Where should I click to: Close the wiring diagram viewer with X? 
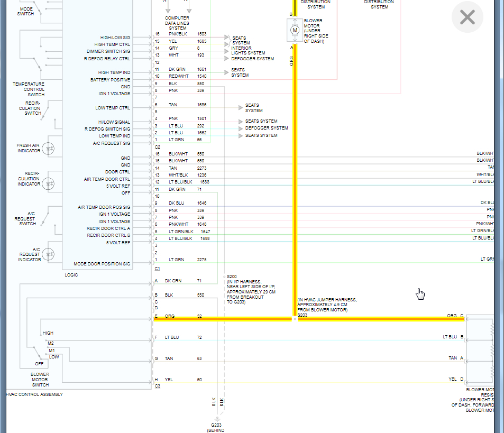coord(468,17)
